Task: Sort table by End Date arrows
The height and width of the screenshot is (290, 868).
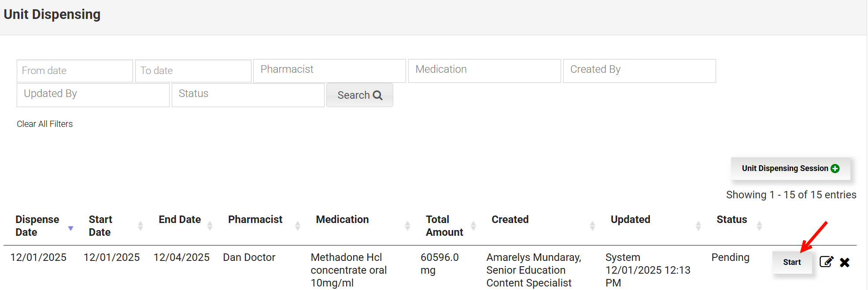Action: pyautogui.click(x=210, y=226)
